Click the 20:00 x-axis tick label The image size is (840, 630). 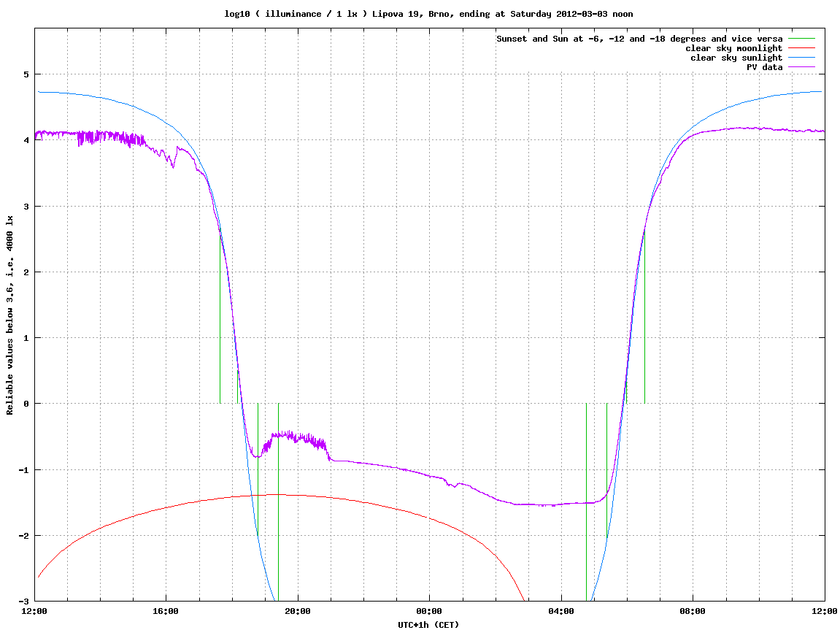pyautogui.click(x=298, y=611)
